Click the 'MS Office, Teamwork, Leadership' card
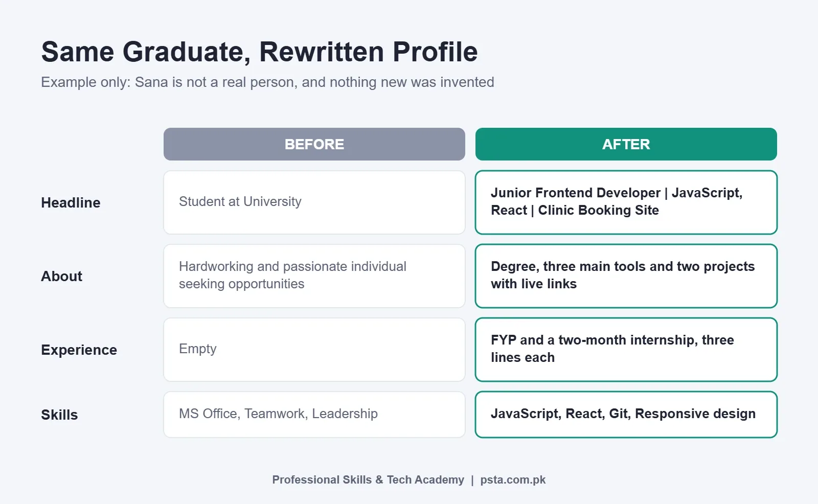This screenshot has height=504, width=818. click(x=314, y=415)
